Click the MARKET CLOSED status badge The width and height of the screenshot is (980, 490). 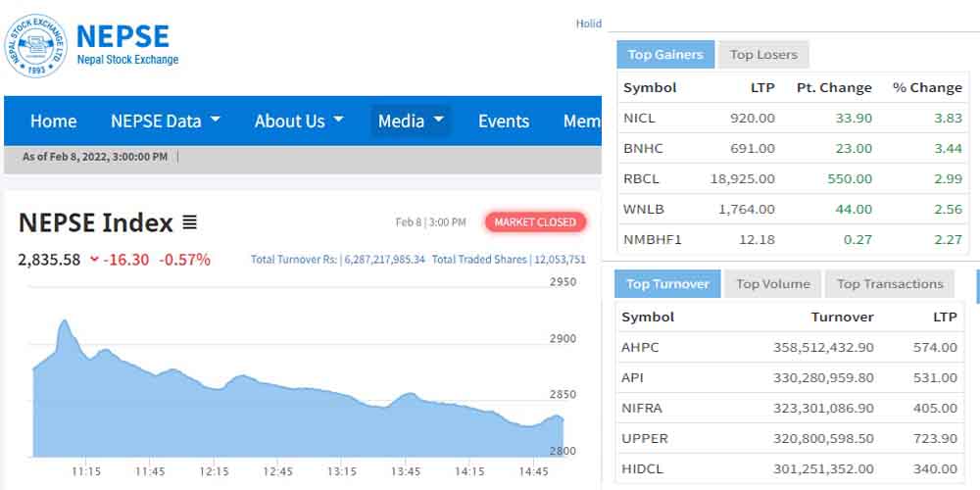tap(535, 222)
